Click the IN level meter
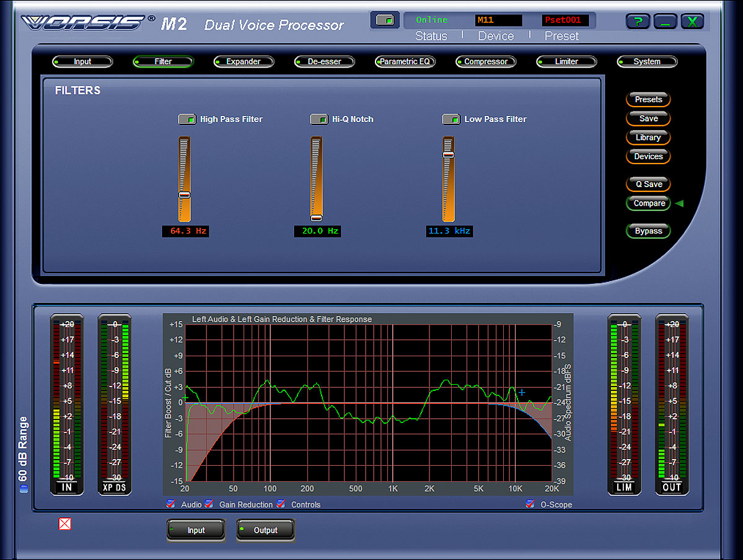The image size is (743, 560). point(67,404)
